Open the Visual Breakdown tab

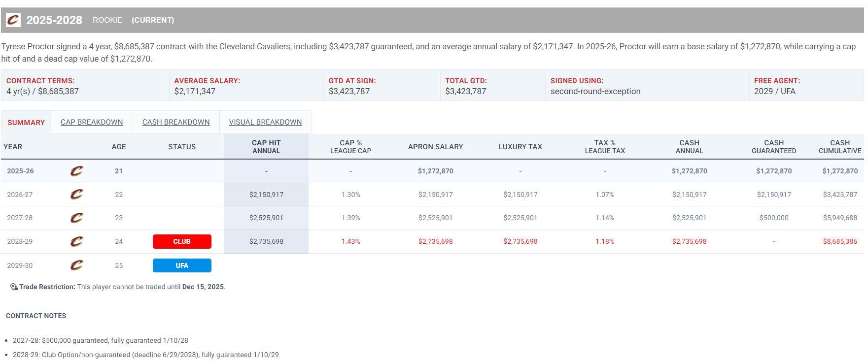(265, 122)
